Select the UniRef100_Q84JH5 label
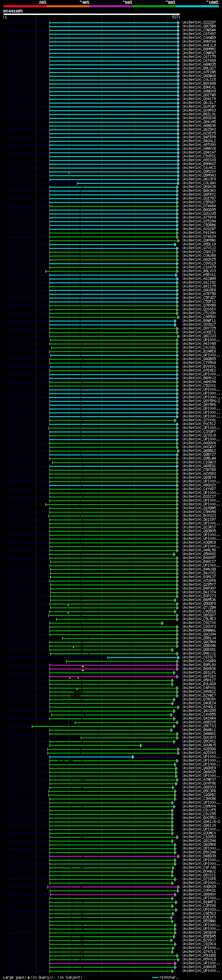This screenshot has width=222, height=980. (x=199, y=122)
